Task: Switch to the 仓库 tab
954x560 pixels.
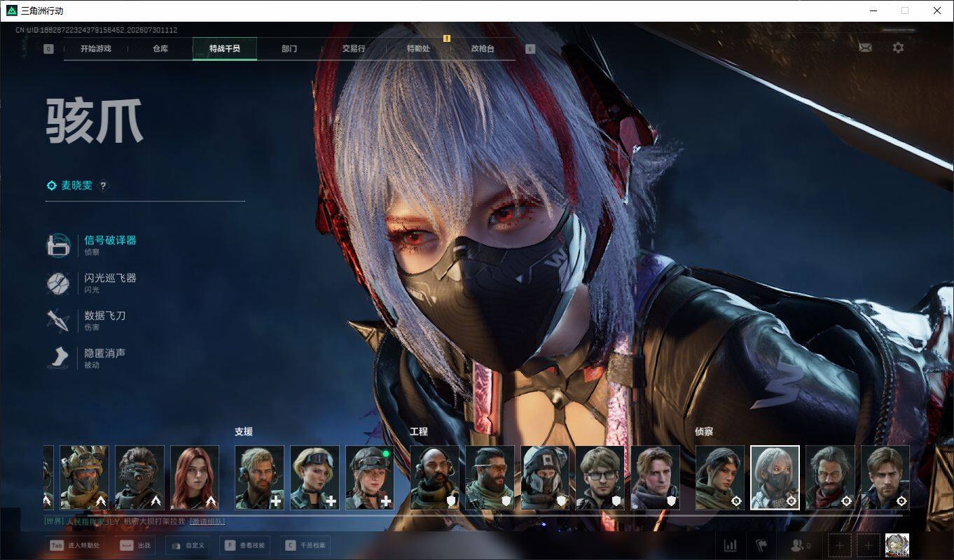Action: coord(160,49)
